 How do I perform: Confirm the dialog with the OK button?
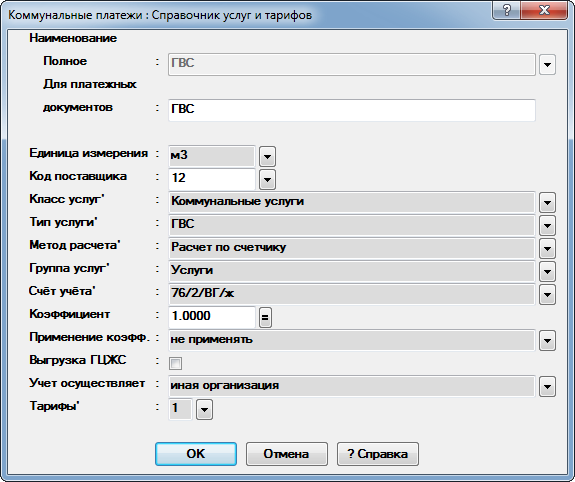pyautogui.click(x=196, y=454)
